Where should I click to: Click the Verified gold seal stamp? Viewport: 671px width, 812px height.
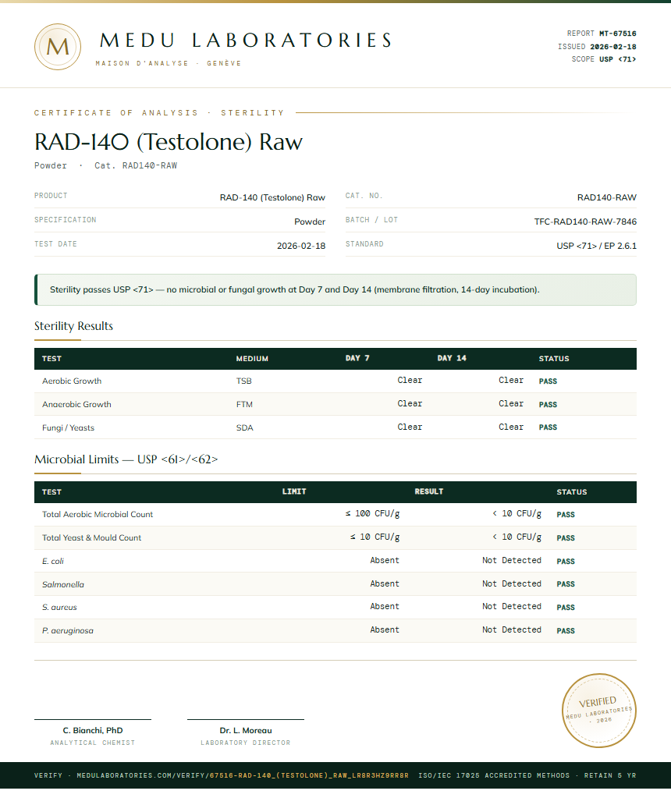point(599,711)
